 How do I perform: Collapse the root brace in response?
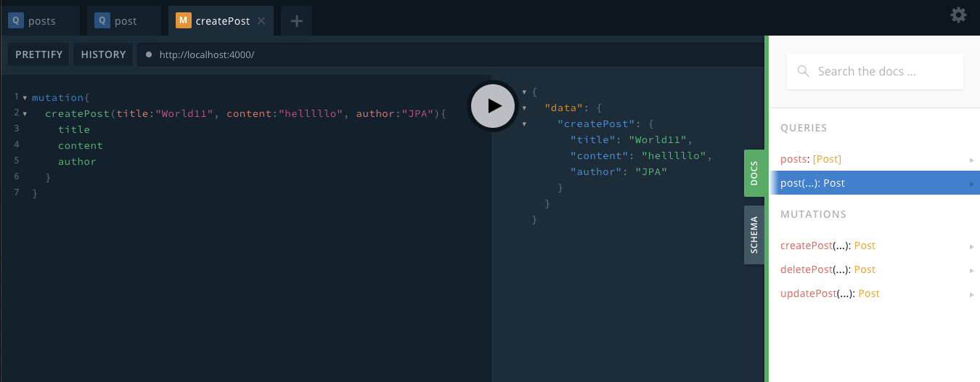(525, 92)
